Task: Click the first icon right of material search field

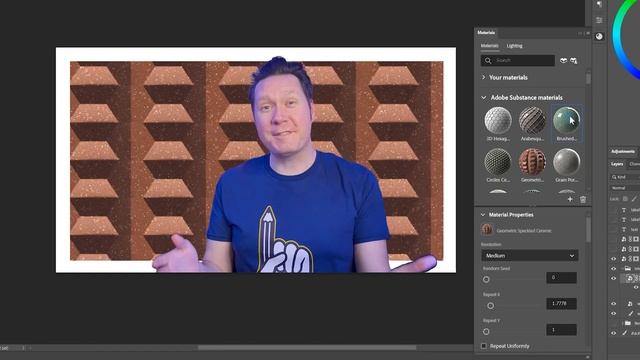Action: click(563, 60)
